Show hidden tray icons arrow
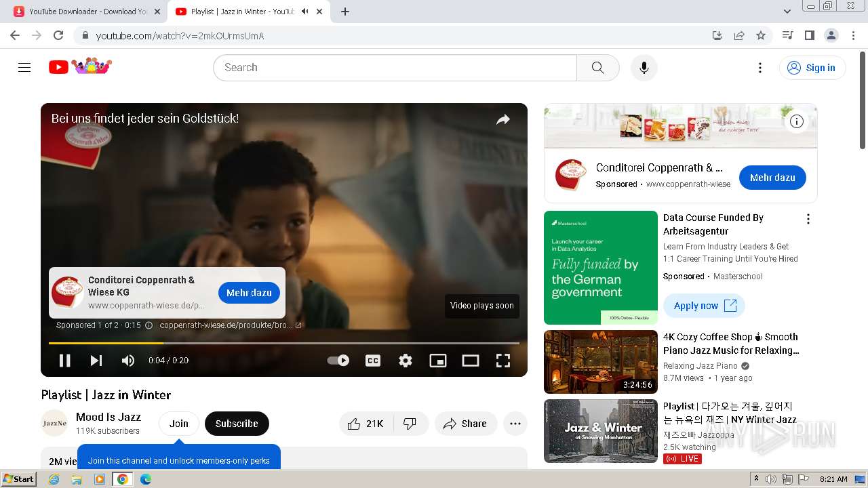 [x=756, y=479]
